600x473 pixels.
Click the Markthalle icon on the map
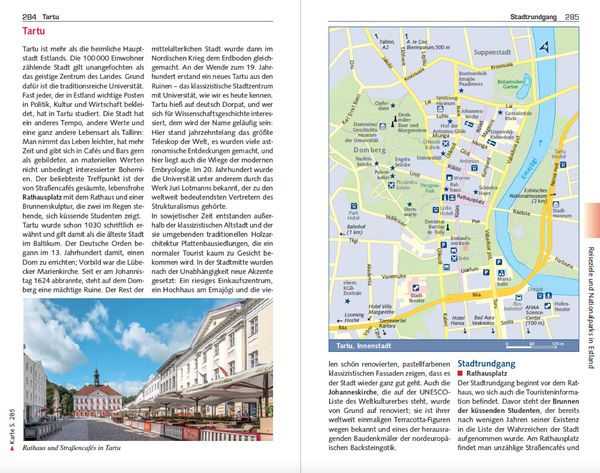coord(501,273)
